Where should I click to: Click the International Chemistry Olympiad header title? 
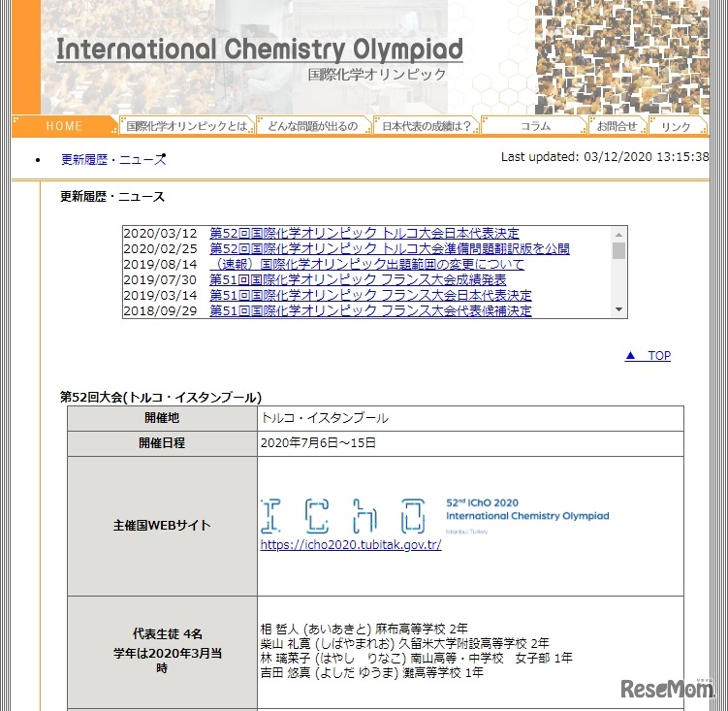[260, 49]
